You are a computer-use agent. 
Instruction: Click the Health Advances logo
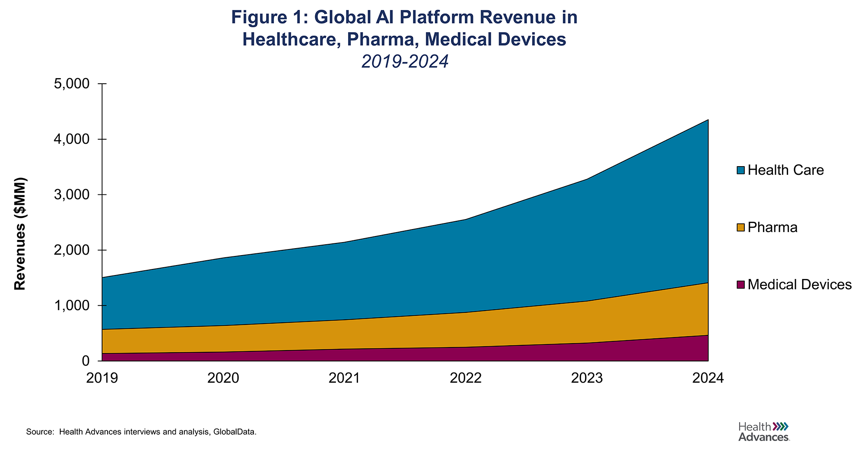pos(763,431)
